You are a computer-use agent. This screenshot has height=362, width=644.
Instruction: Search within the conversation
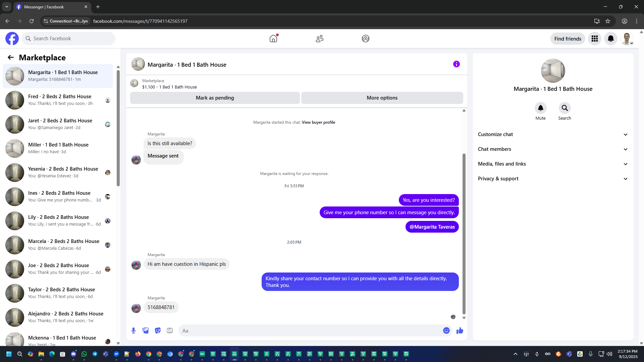tap(565, 108)
